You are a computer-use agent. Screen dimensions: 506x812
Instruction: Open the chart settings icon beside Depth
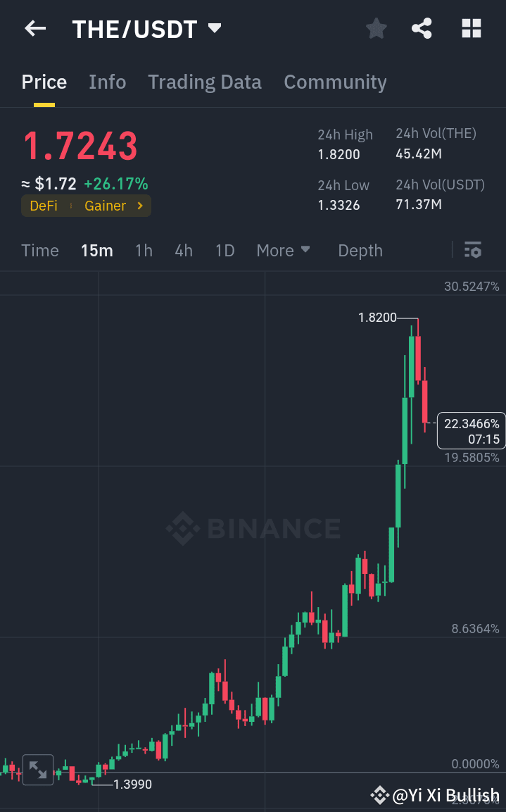(x=472, y=250)
